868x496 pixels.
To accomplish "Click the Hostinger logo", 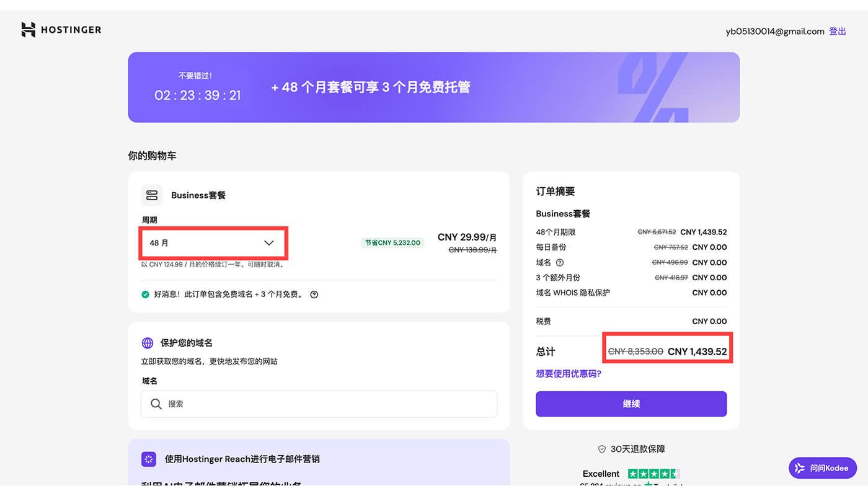I will click(x=61, y=29).
